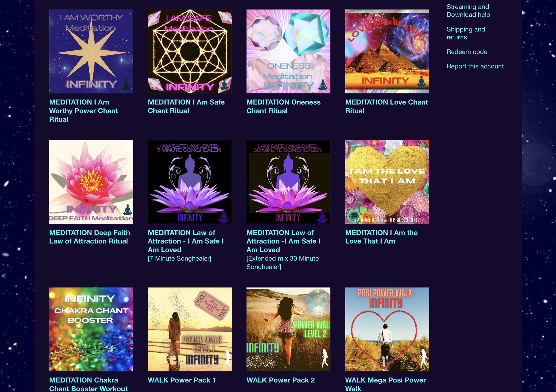Open the Power Walk Level 2 cover
The image size is (556, 392).
click(288, 329)
